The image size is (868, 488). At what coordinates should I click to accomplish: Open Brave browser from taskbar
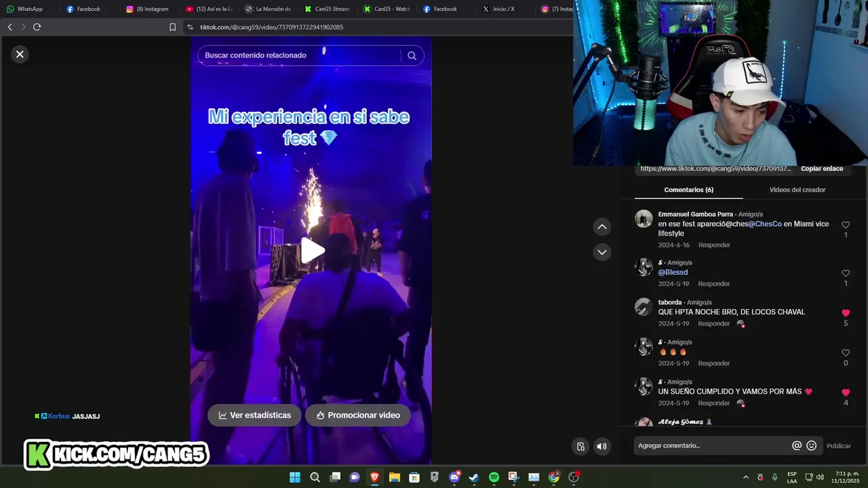[374, 477]
